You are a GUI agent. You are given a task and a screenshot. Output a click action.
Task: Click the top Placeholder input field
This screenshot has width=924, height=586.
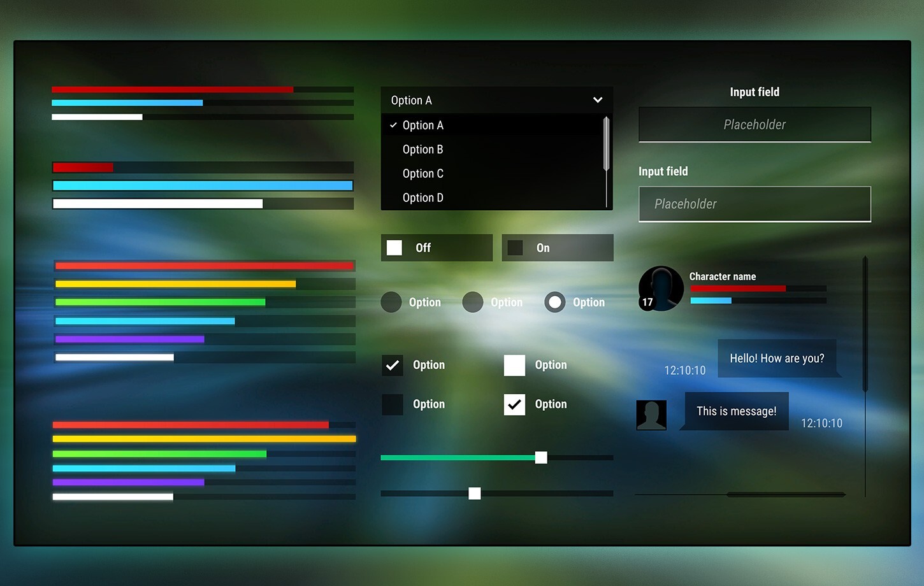pyautogui.click(x=754, y=125)
